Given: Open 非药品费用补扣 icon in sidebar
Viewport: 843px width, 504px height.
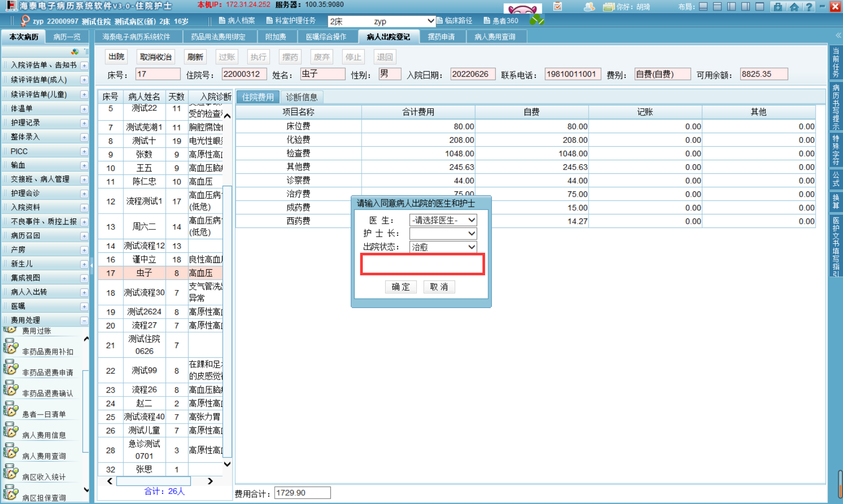Looking at the screenshot, I should (x=11, y=346).
